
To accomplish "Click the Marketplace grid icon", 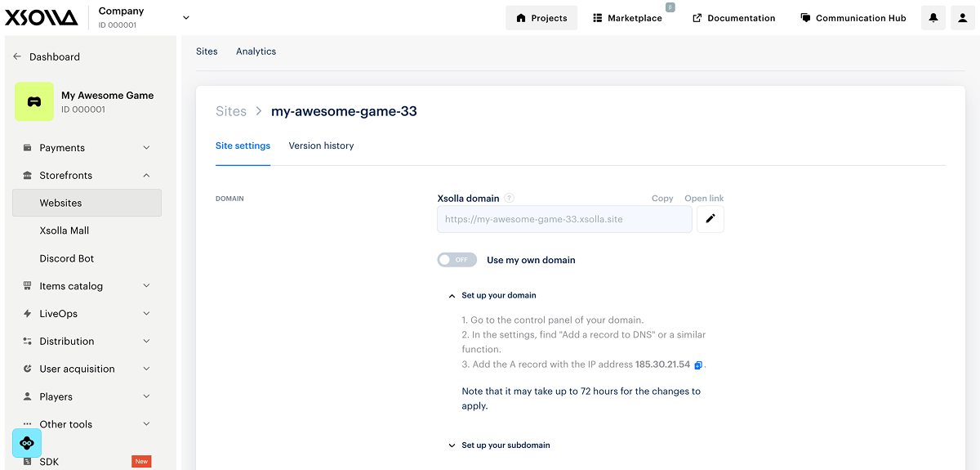I will tap(598, 18).
